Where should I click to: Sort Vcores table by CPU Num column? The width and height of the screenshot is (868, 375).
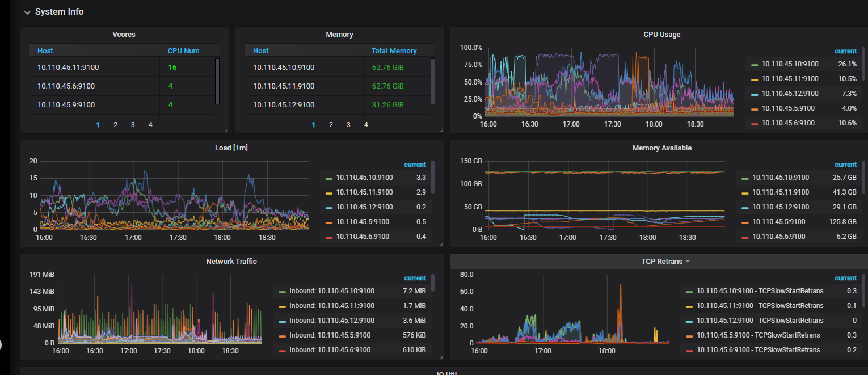[183, 51]
